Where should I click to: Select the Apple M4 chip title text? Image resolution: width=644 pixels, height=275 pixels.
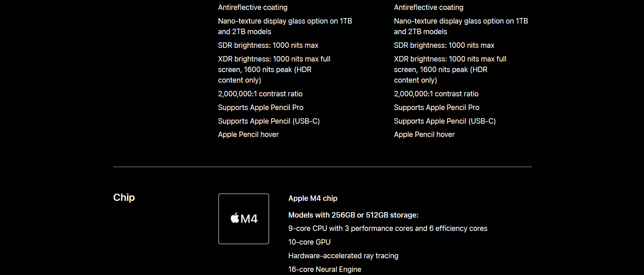(313, 198)
